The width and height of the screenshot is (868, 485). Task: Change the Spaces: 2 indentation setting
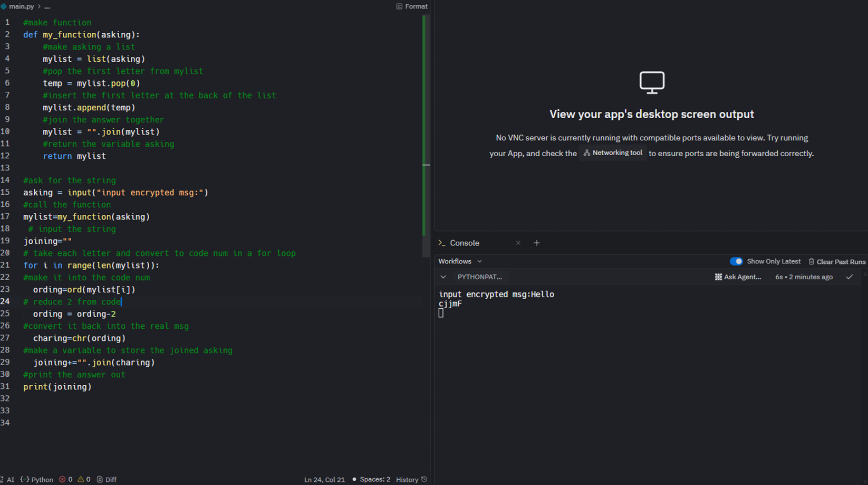pyautogui.click(x=371, y=479)
